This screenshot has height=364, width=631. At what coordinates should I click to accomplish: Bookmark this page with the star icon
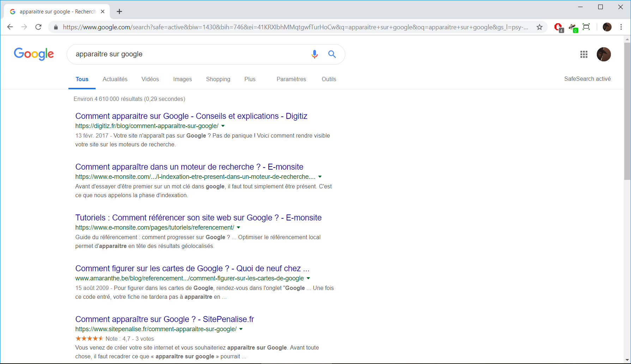(x=539, y=27)
